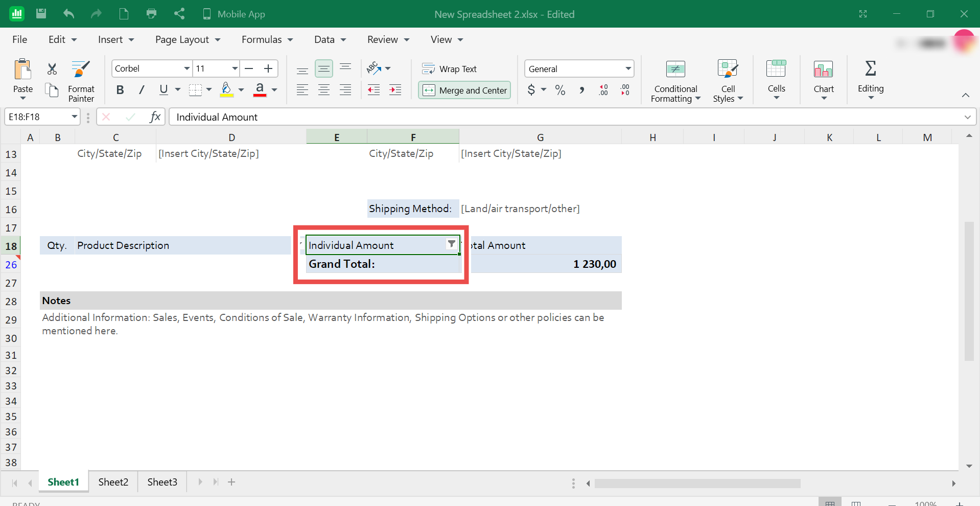This screenshot has height=506, width=980.
Task: Open the Review menu
Action: pos(388,39)
